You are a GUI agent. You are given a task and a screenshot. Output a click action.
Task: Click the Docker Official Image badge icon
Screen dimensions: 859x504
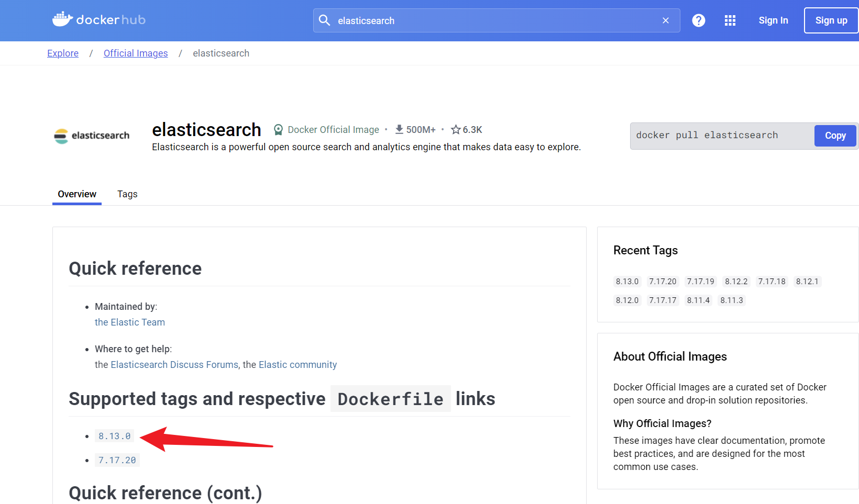pyautogui.click(x=279, y=129)
